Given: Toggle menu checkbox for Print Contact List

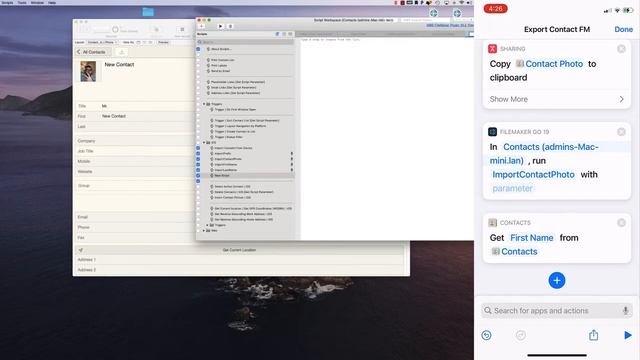Looking at the screenshot, I should point(198,60).
